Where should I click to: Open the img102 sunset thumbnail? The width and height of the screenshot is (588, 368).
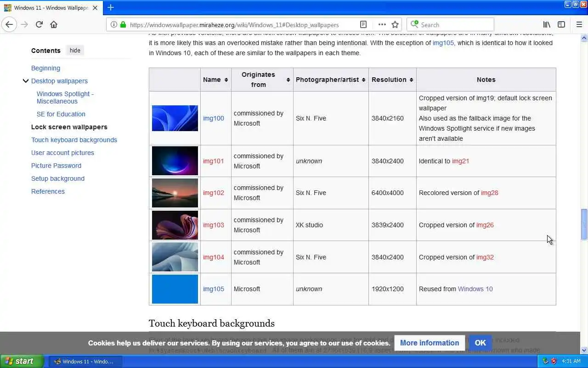click(175, 193)
